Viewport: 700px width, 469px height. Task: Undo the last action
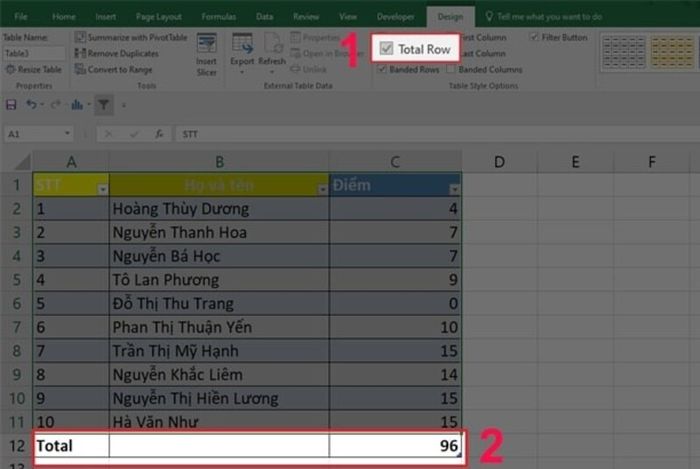pos(31,105)
